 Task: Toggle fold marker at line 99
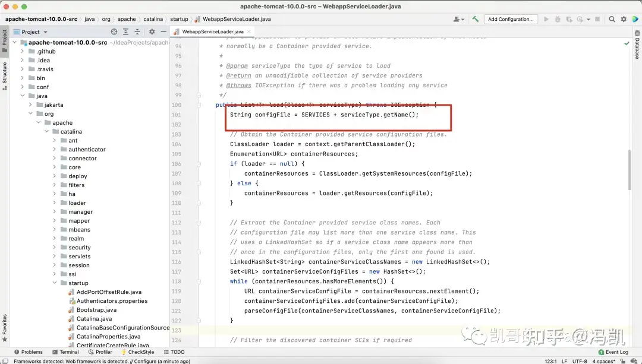(x=199, y=95)
